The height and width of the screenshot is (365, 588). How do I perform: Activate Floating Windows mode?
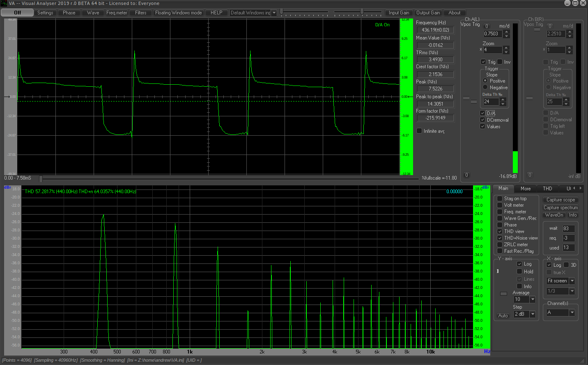pos(179,13)
